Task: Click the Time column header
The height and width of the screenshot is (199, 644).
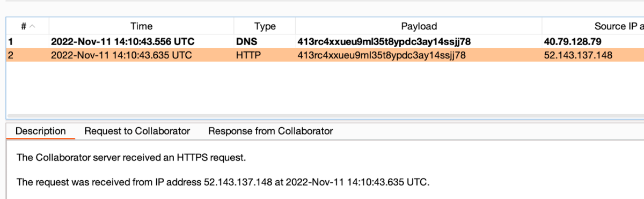Action: pyautogui.click(x=141, y=26)
